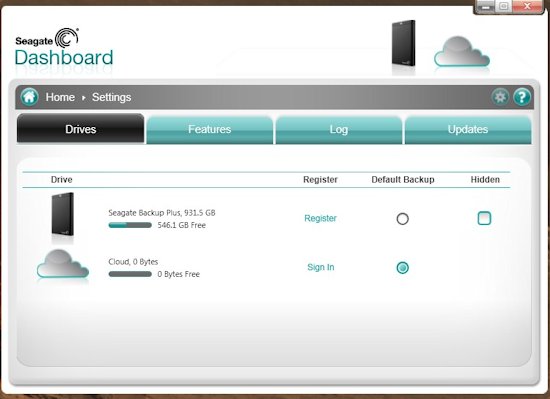
Task: Click Home text in breadcrumb
Action: coord(60,97)
